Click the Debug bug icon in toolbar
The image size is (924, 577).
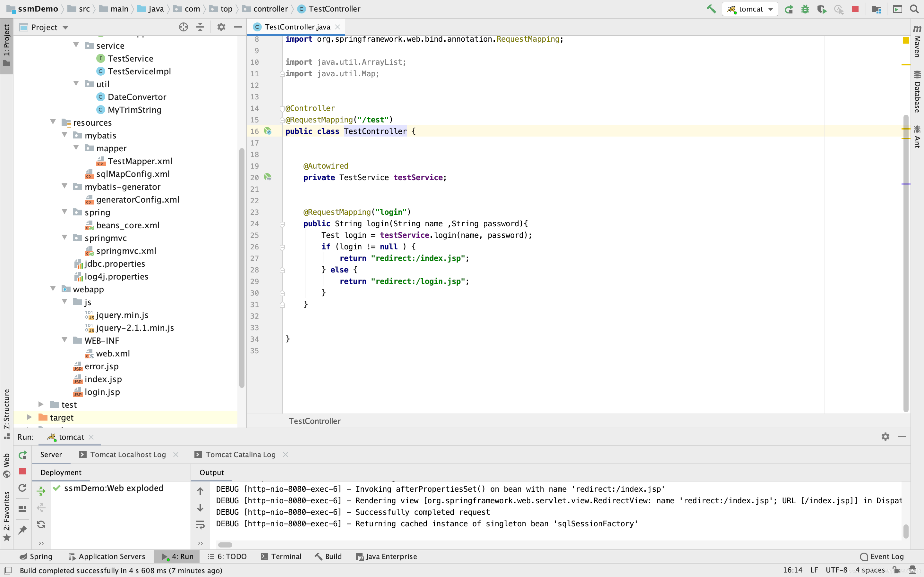pos(805,9)
